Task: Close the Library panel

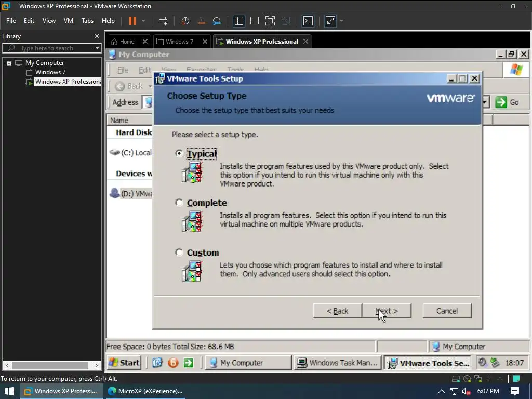Action: click(97, 36)
